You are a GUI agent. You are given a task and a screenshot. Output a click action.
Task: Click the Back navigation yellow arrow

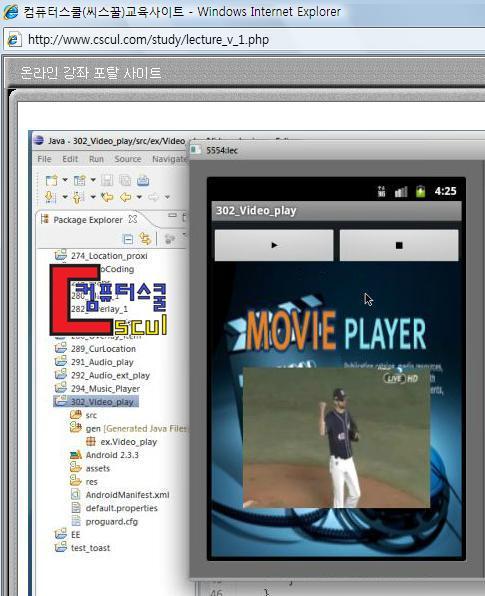coord(125,197)
